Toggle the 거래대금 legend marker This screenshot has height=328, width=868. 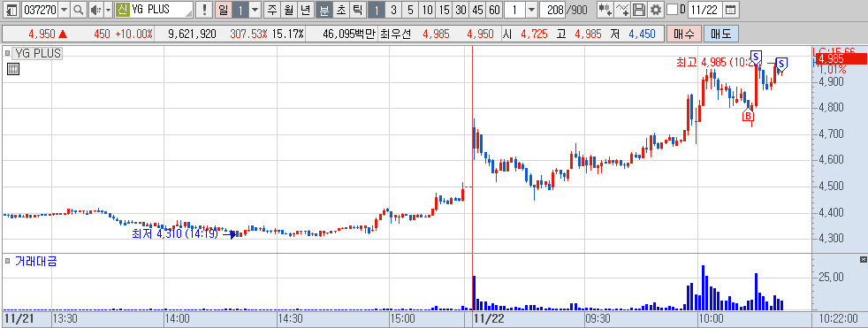(7, 261)
